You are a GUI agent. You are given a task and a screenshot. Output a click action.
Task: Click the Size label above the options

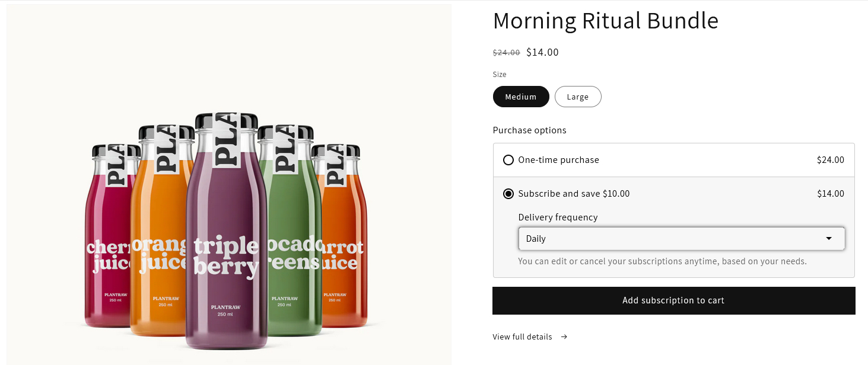[499, 74]
